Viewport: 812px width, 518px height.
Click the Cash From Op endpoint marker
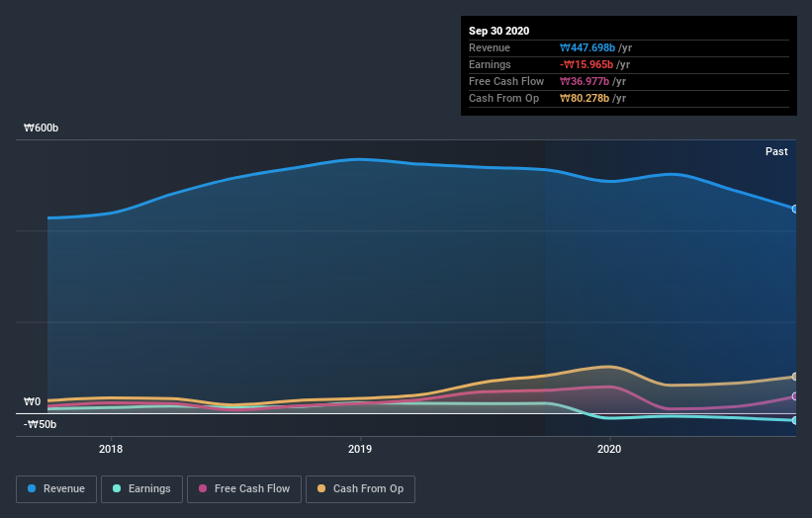coord(795,377)
